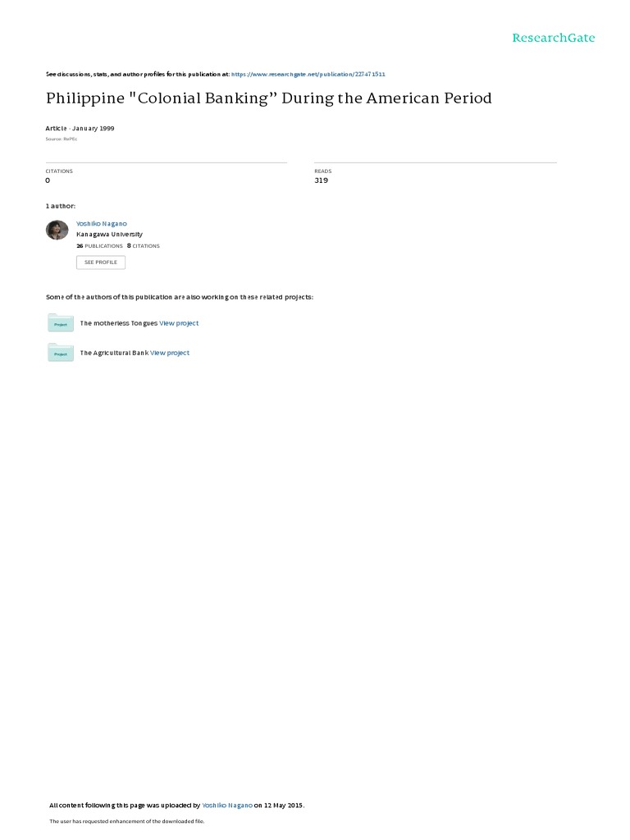Click the CITATIONS 0 statistic
This screenshot has height=840, width=630.
[59, 176]
